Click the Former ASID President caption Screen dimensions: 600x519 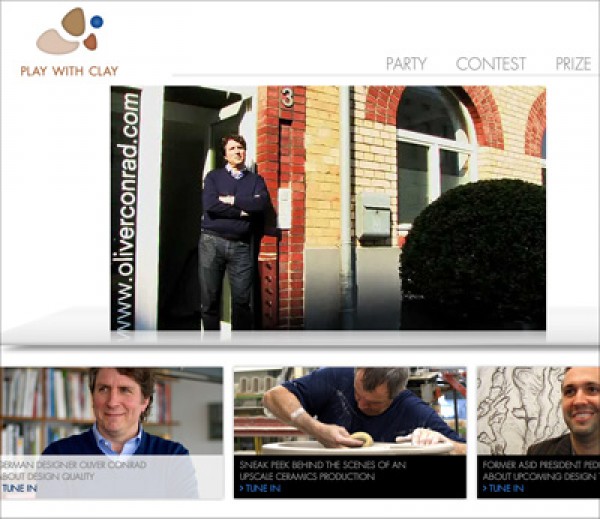(x=541, y=470)
